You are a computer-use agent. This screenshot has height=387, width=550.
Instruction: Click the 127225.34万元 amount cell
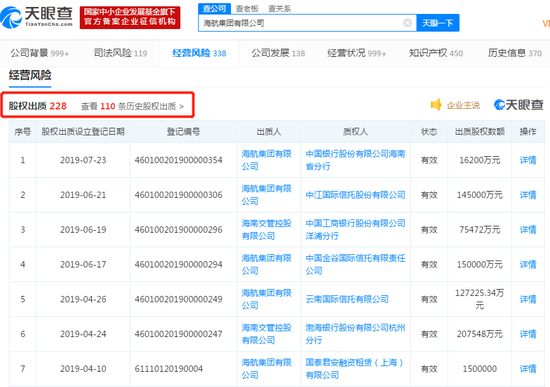tap(479, 299)
